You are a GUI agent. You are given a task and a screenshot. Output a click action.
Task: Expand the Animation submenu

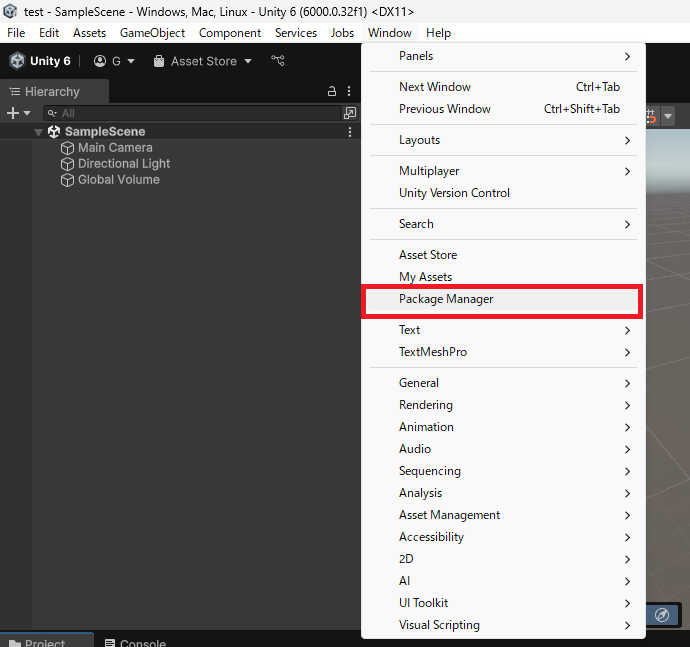click(x=503, y=427)
